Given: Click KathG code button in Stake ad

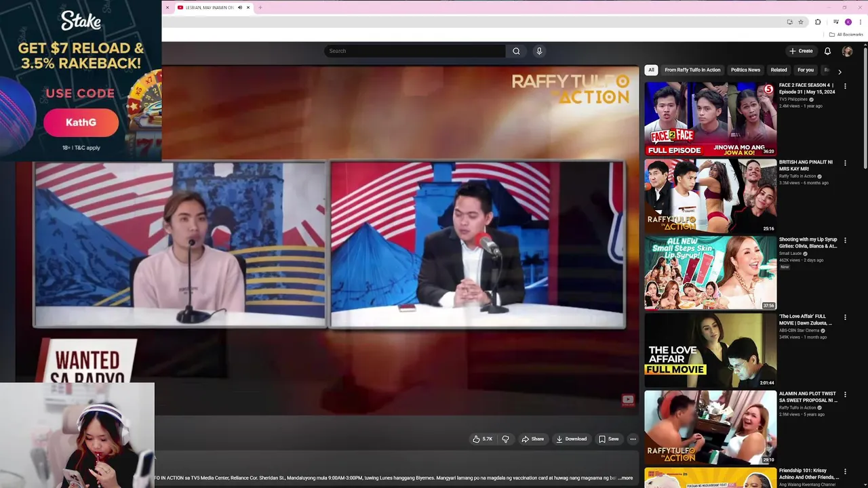Looking at the screenshot, I should 81,123.
